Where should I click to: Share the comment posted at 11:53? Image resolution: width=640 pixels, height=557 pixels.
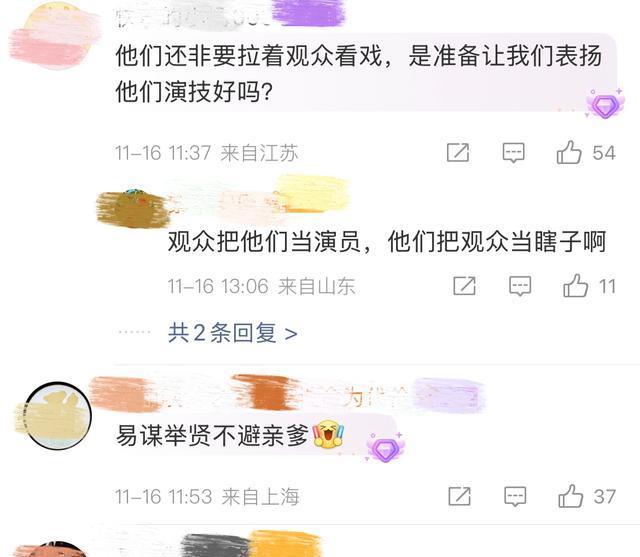click(460, 497)
